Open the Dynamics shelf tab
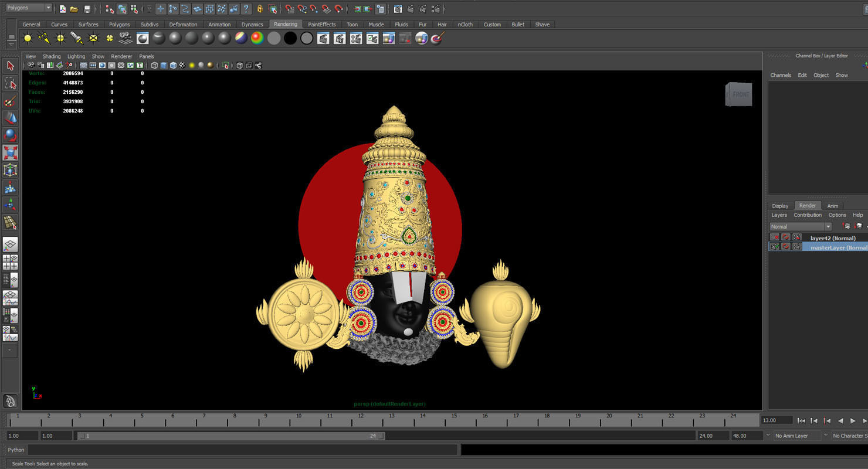Viewport: 868px width, 469px height. click(252, 24)
